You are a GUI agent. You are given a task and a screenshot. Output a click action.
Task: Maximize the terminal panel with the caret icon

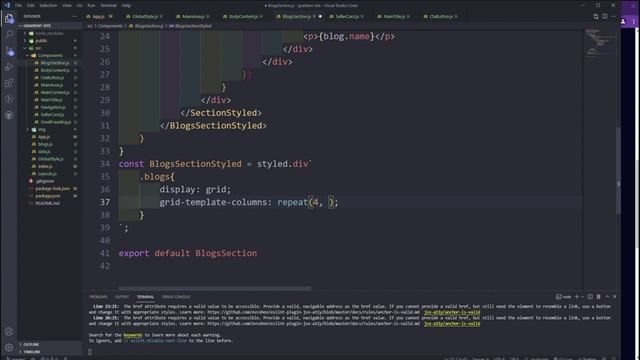[x=607, y=297]
